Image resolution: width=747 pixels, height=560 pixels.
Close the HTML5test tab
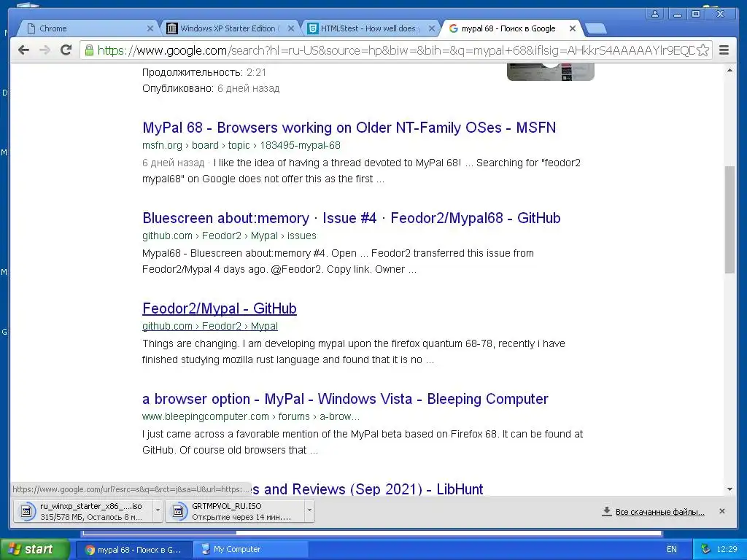click(x=432, y=28)
